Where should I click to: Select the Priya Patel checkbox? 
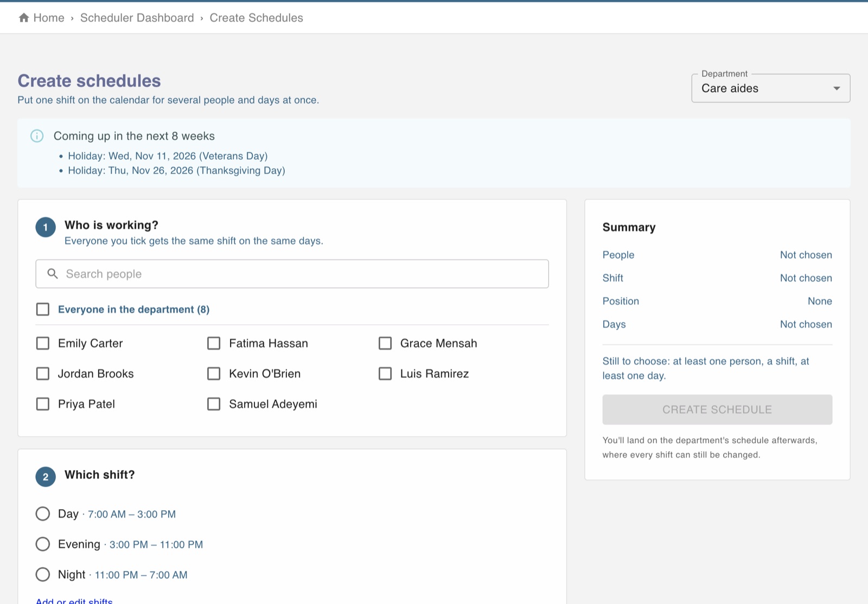[43, 404]
